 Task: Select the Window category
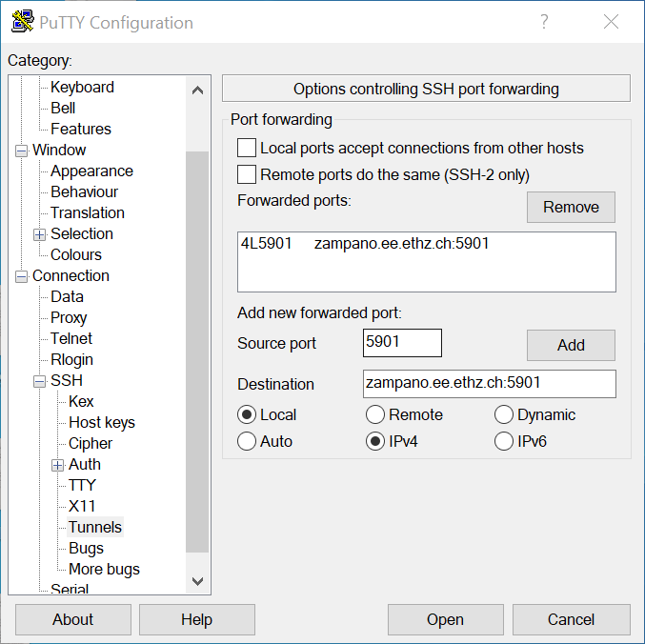59,151
